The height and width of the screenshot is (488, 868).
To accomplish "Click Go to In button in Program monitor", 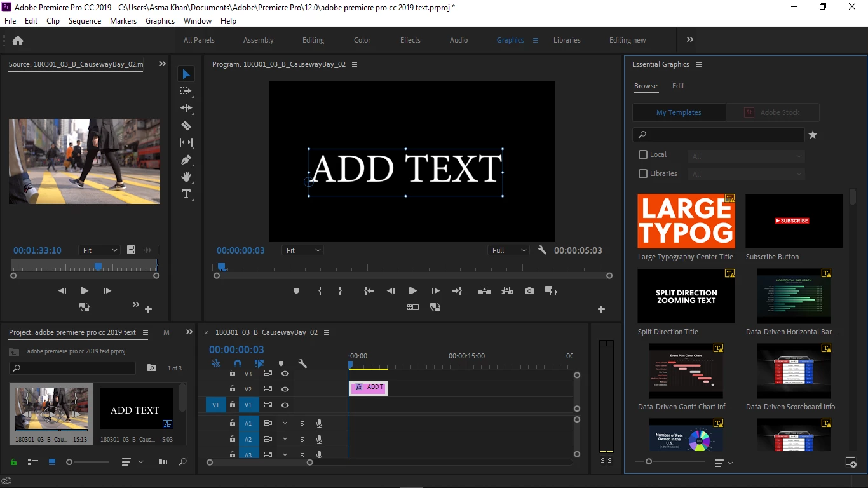I will click(369, 291).
